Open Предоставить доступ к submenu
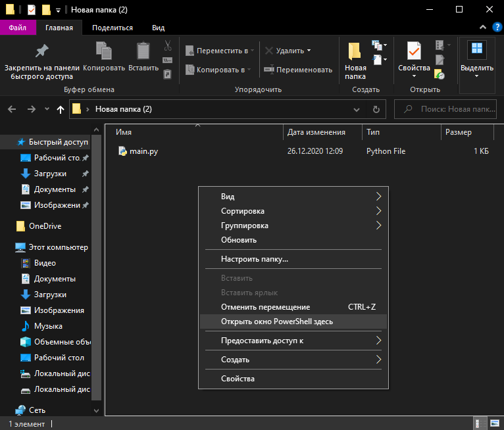This screenshot has width=504, height=430. (x=293, y=341)
